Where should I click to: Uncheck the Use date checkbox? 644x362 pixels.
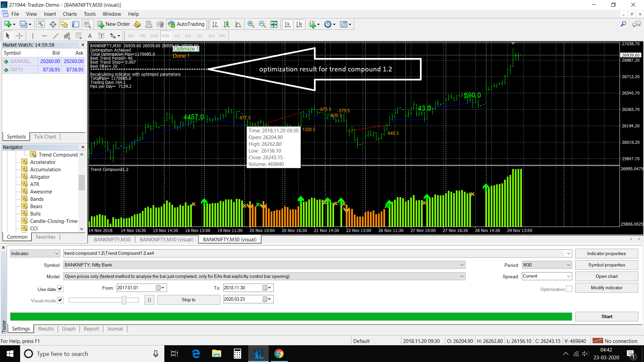pos(60,289)
